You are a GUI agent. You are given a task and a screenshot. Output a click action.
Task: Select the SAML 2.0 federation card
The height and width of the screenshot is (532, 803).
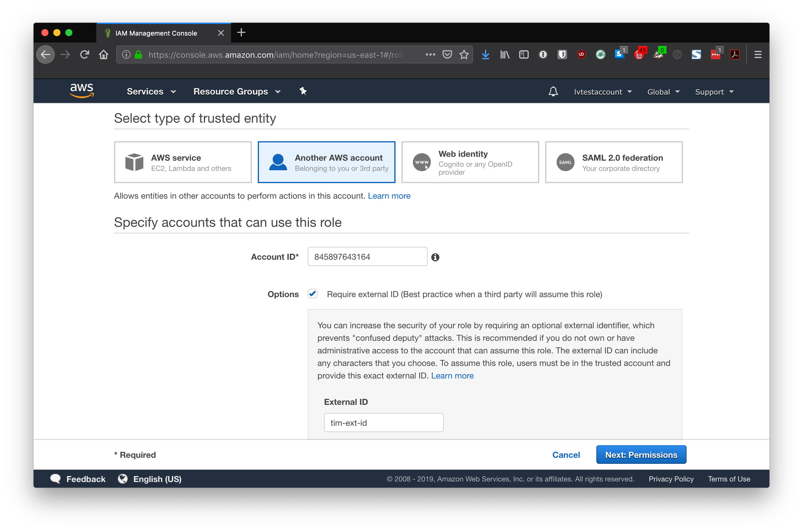(x=613, y=162)
